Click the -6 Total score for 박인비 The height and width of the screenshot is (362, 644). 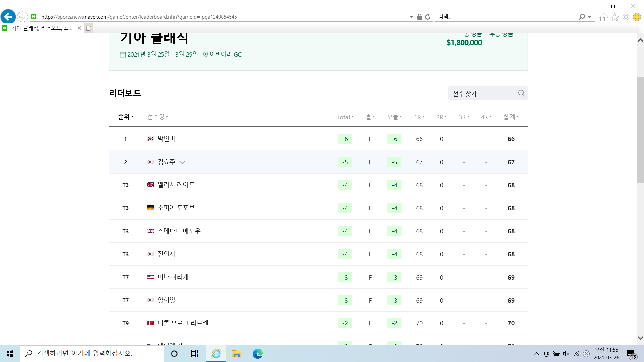(x=345, y=139)
